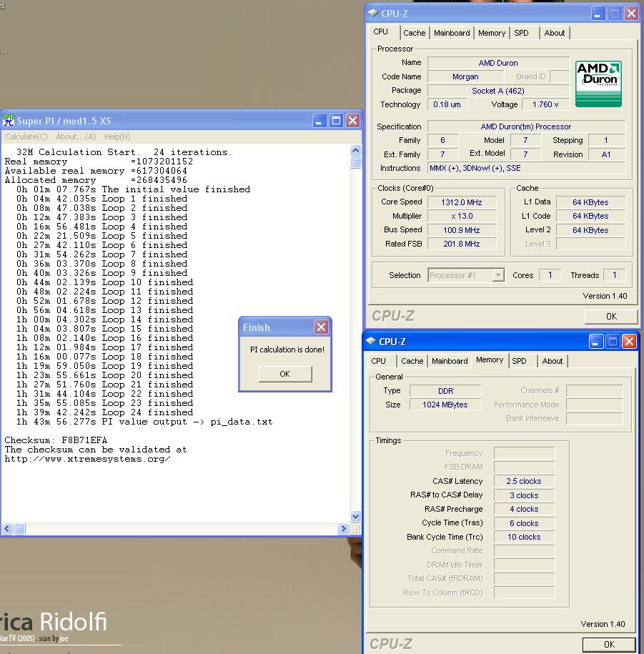Viewport: 644px width, 654px height.
Task: Click the PI value output -> pi_data.txt line
Action: point(144,422)
